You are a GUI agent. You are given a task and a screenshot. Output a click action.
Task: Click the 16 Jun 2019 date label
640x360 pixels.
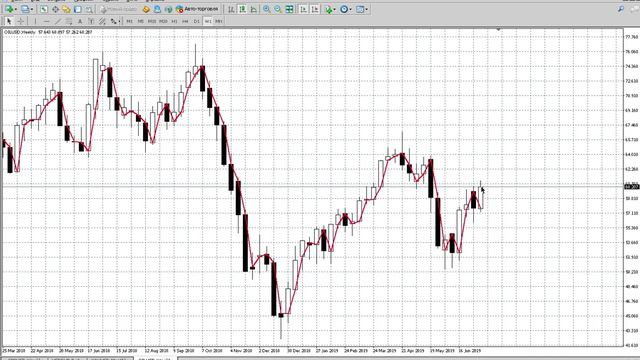coord(470,351)
